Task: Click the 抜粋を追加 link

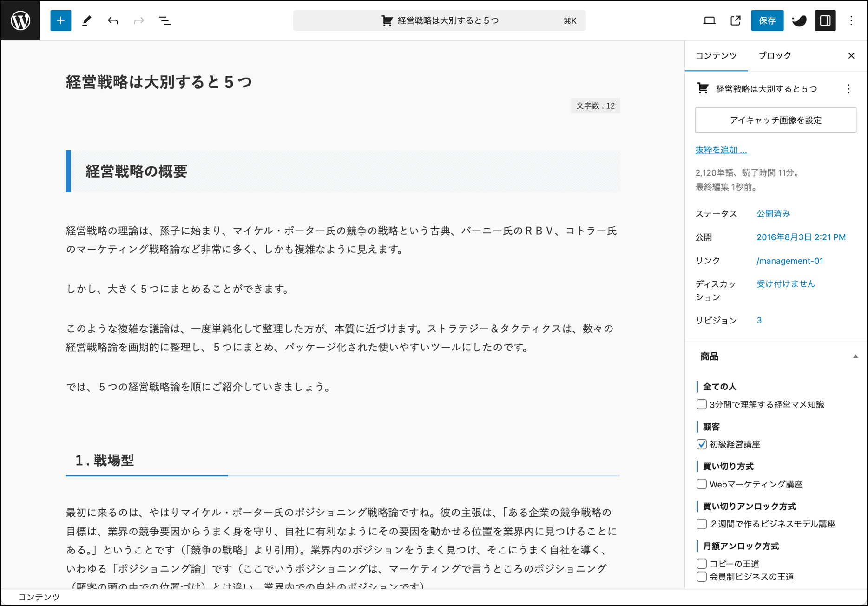Action: (x=721, y=150)
